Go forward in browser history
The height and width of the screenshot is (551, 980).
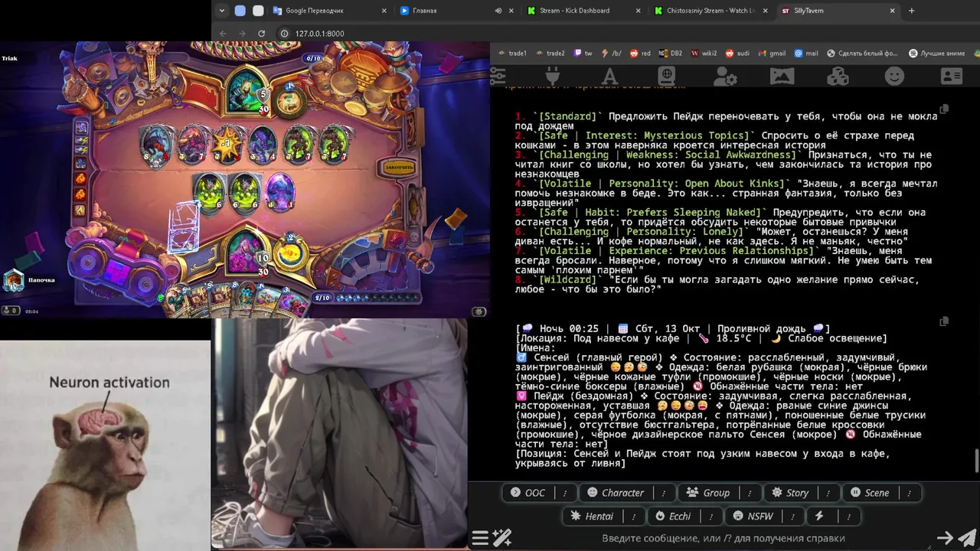pos(242,34)
